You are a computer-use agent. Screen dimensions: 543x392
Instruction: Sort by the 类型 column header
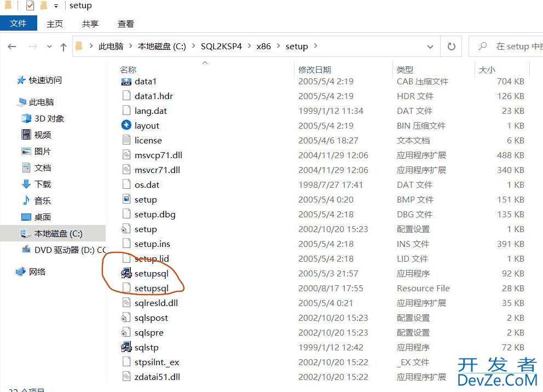pos(405,70)
